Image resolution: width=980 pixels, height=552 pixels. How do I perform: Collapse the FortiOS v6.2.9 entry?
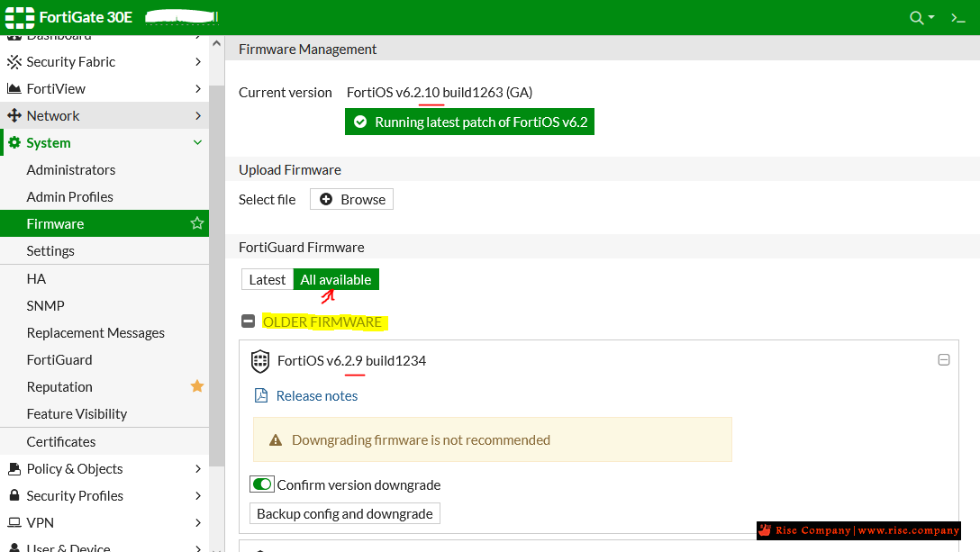point(944,359)
